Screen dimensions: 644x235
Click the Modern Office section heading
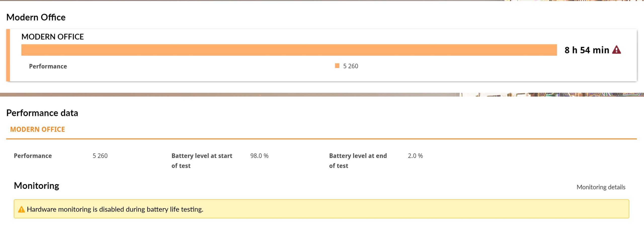point(36,17)
